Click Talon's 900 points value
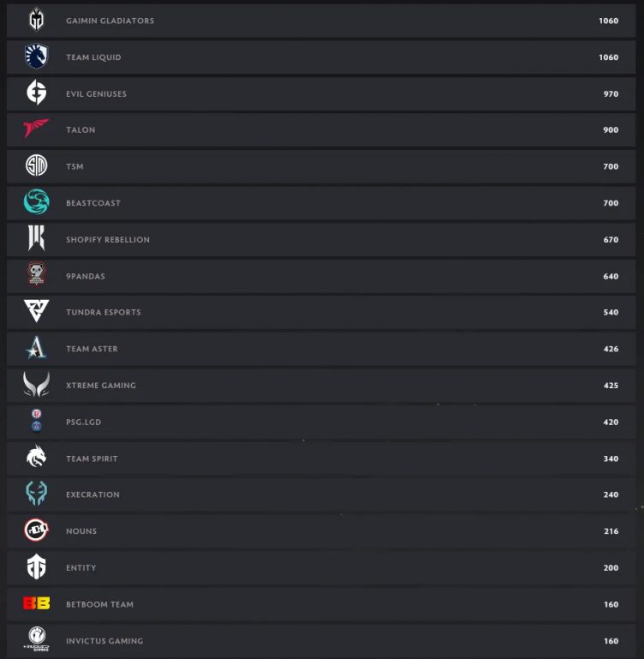Screen dimensions: 644x659 pyautogui.click(x=611, y=130)
